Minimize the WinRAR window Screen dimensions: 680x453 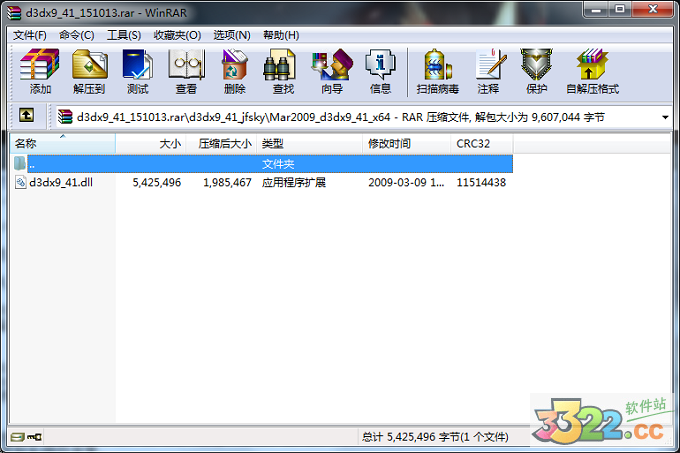[x=596, y=10]
